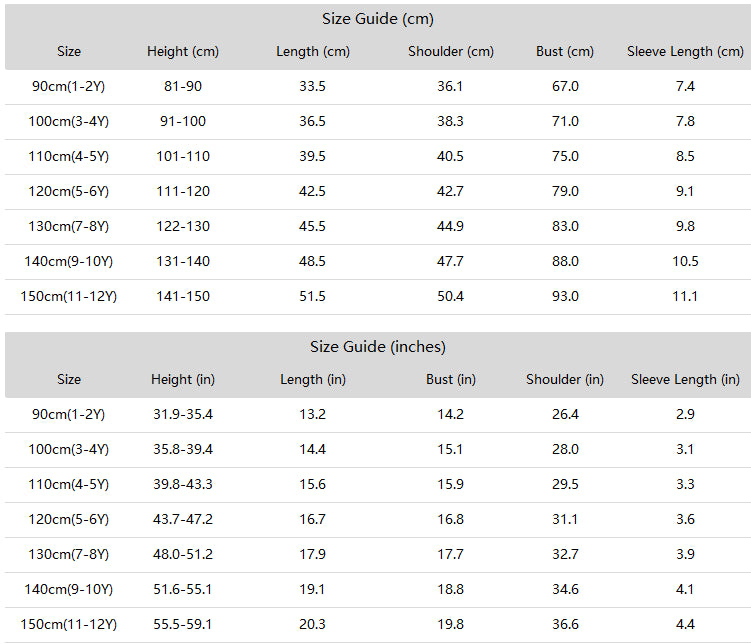Click the 150cm(11-12Y) size in cm table
Screen dimensions: 751x644
click(x=68, y=296)
